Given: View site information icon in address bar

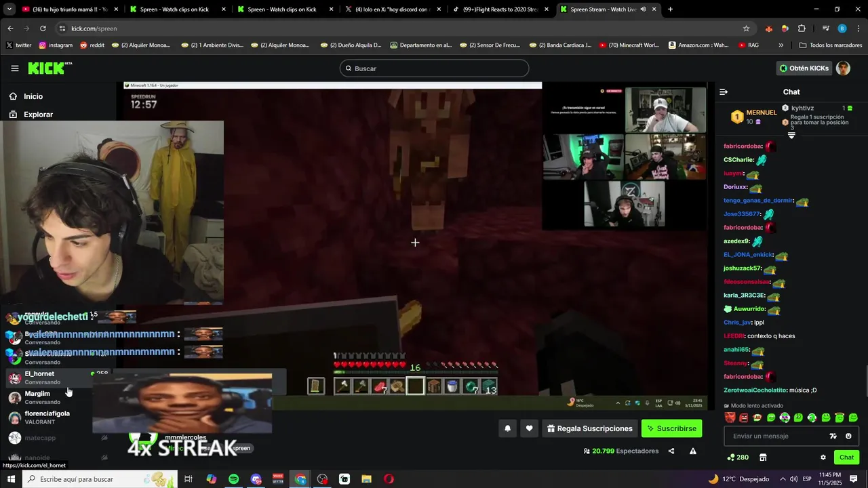Looking at the screenshot, I should 62,28.
